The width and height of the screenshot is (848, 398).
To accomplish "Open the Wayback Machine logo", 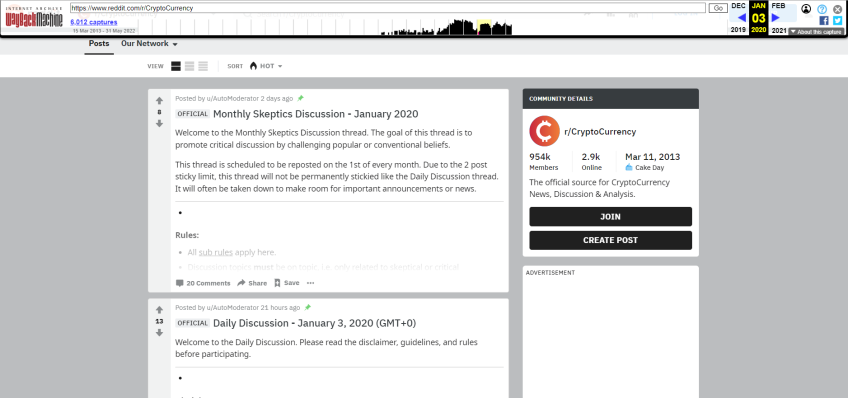I will [34, 17].
